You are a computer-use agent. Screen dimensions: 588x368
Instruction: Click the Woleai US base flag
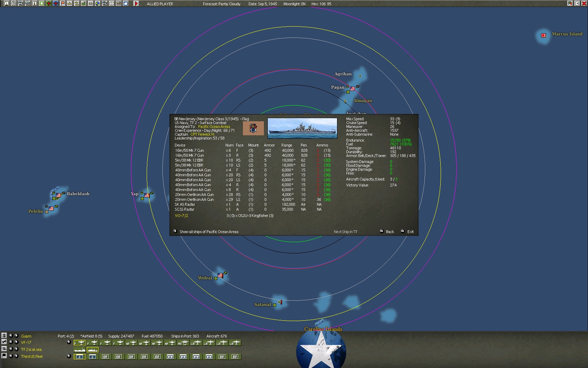coord(220,275)
